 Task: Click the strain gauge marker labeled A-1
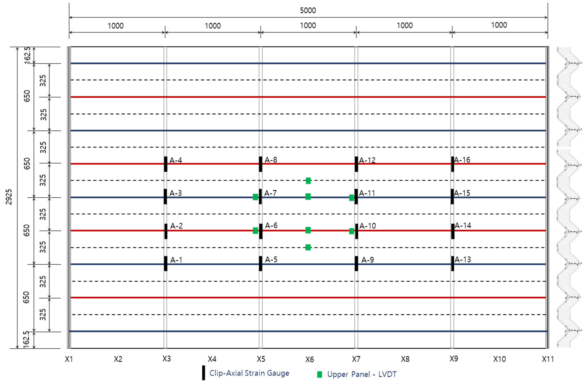point(166,264)
